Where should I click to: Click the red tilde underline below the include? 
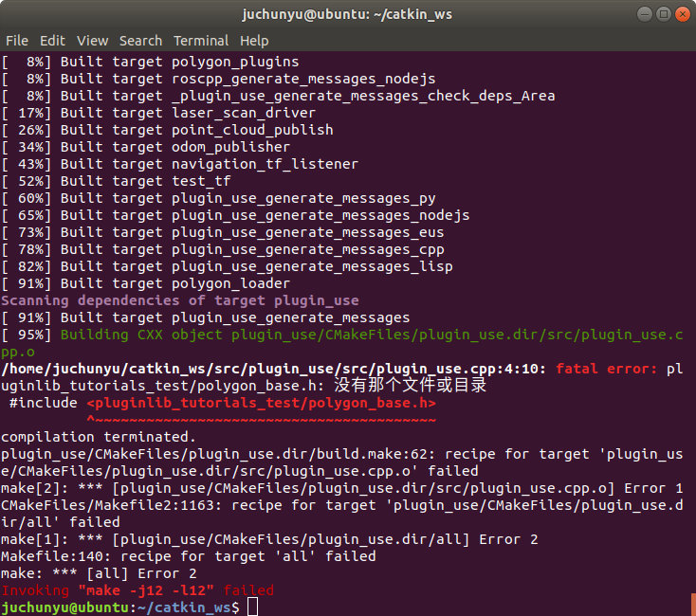(261, 420)
